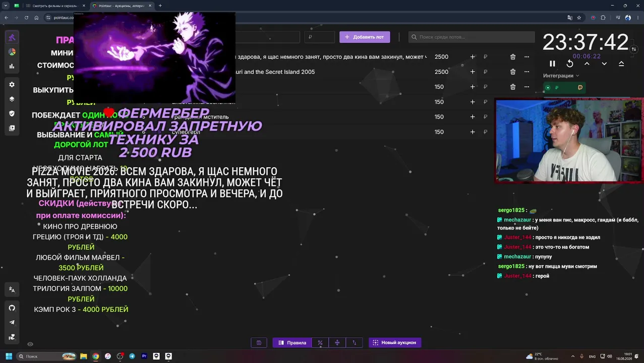Open the Telegram link icon in sidebar
The width and height of the screenshot is (644, 363).
point(12,322)
